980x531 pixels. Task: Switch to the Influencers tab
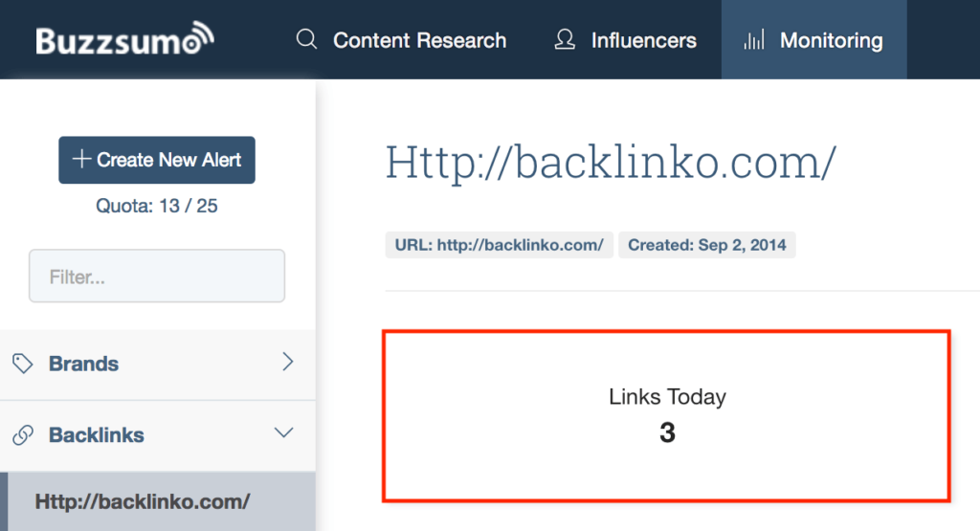pyautogui.click(x=643, y=40)
